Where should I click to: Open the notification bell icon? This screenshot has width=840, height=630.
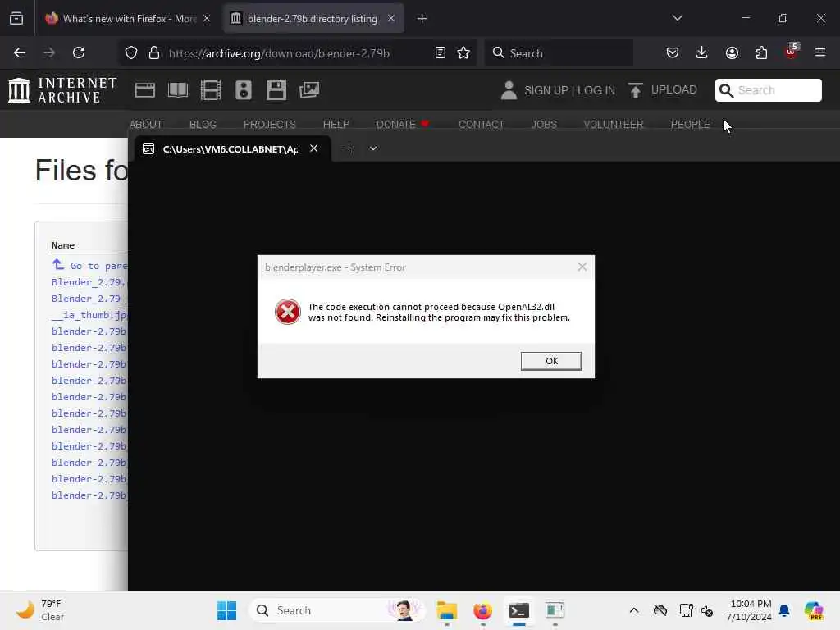coord(784,610)
